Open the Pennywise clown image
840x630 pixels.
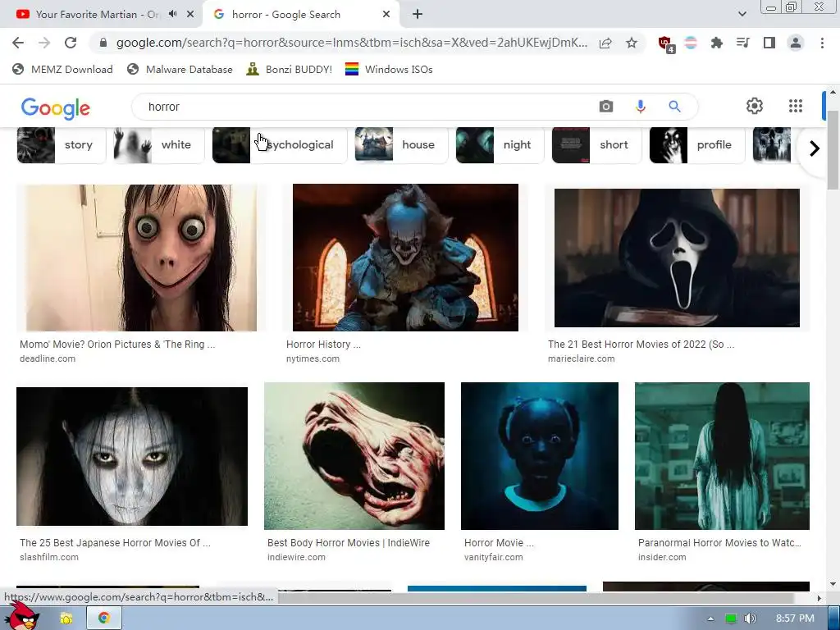[405, 258]
